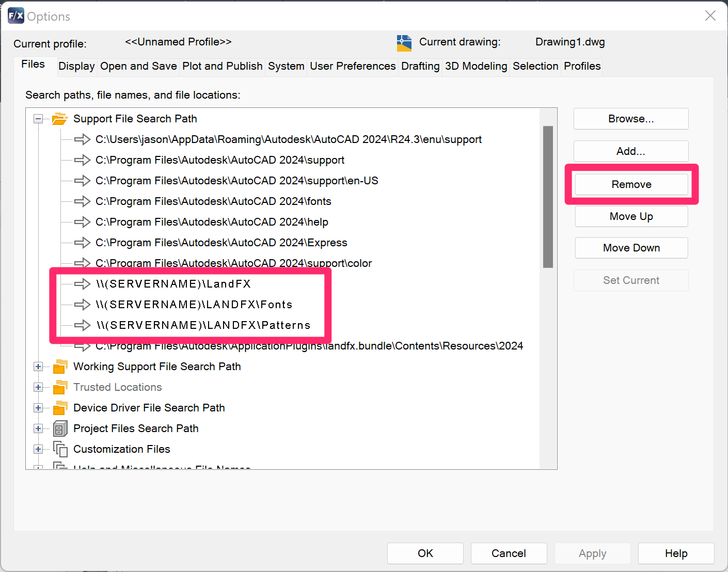This screenshot has height=572, width=728.
Task: Confirm the dialog with OK
Action: [x=425, y=553]
